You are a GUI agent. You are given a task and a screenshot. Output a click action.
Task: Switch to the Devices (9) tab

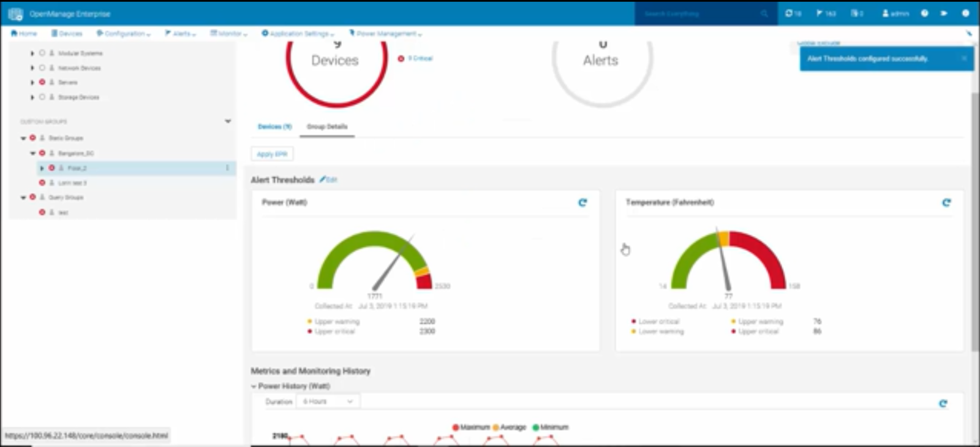tap(274, 126)
